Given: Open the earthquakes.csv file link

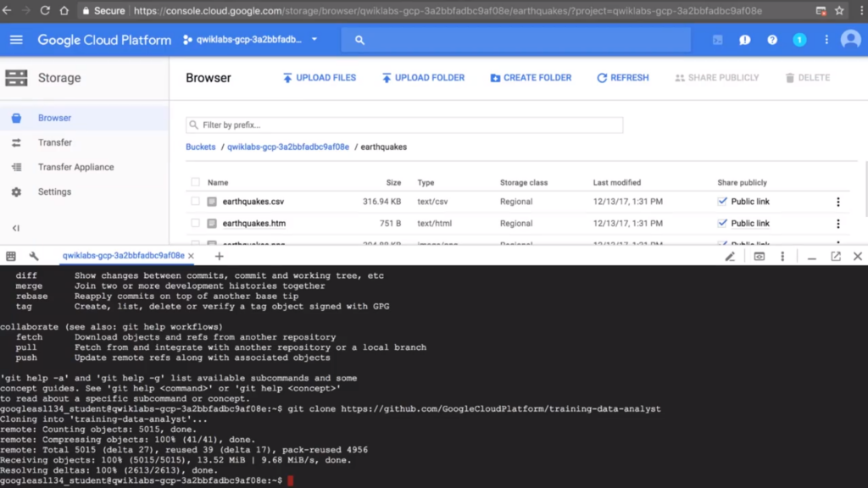Looking at the screenshot, I should pyautogui.click(x=253, y=202).
